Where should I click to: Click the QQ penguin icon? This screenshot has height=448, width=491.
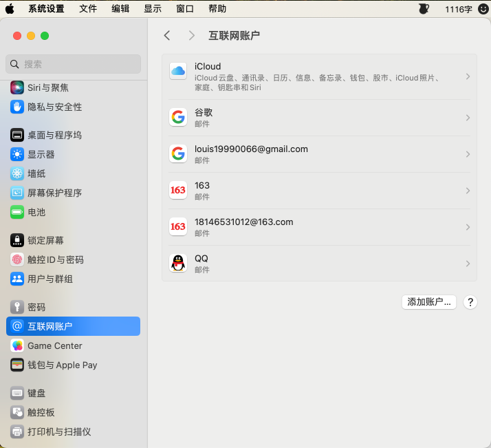click(x=178, y=263)
